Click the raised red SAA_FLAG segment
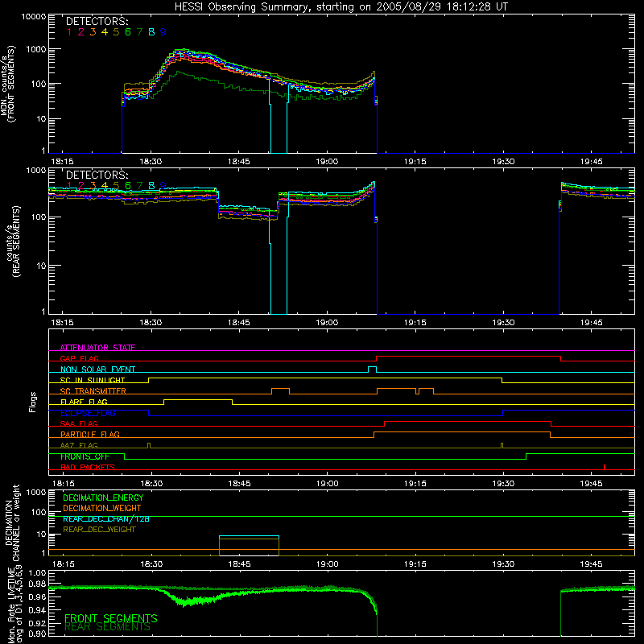Screen dimensions: 644x644 coord(468,421)
